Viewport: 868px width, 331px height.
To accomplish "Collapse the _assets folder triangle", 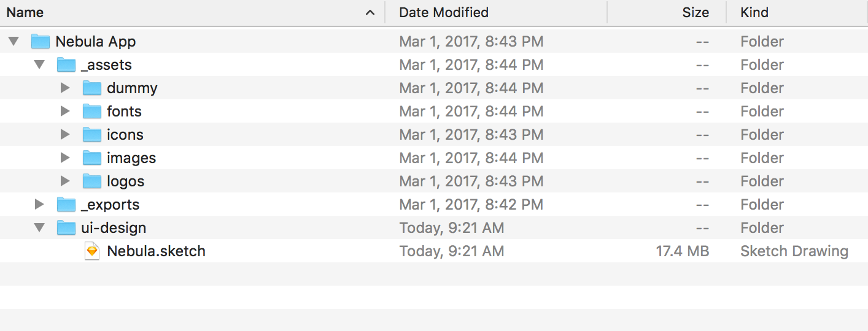I will (x=40, y=65).
